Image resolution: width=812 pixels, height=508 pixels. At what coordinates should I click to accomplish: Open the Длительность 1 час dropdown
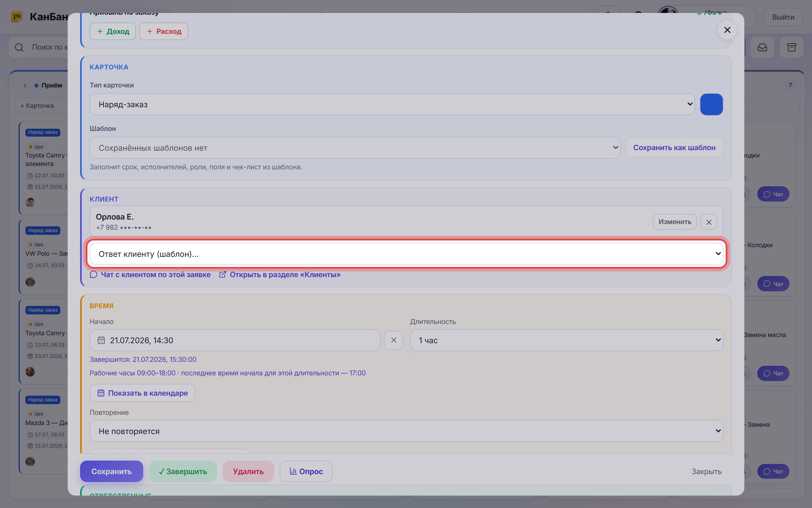[x=566, y=340]
